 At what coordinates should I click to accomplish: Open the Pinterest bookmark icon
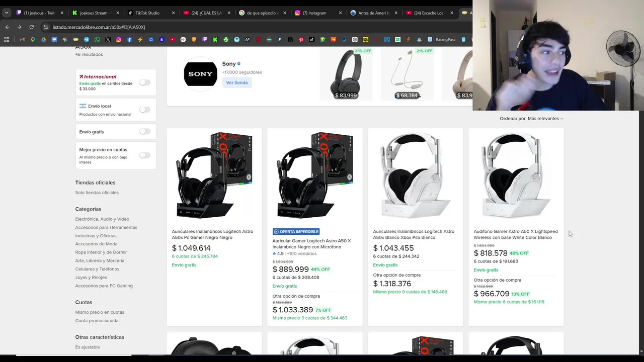(x=301, y=39)
